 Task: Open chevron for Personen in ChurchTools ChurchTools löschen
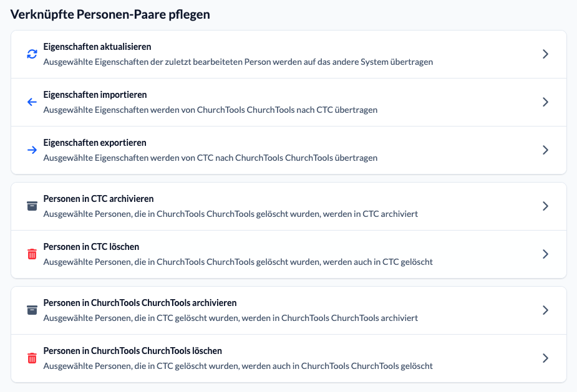545,358
